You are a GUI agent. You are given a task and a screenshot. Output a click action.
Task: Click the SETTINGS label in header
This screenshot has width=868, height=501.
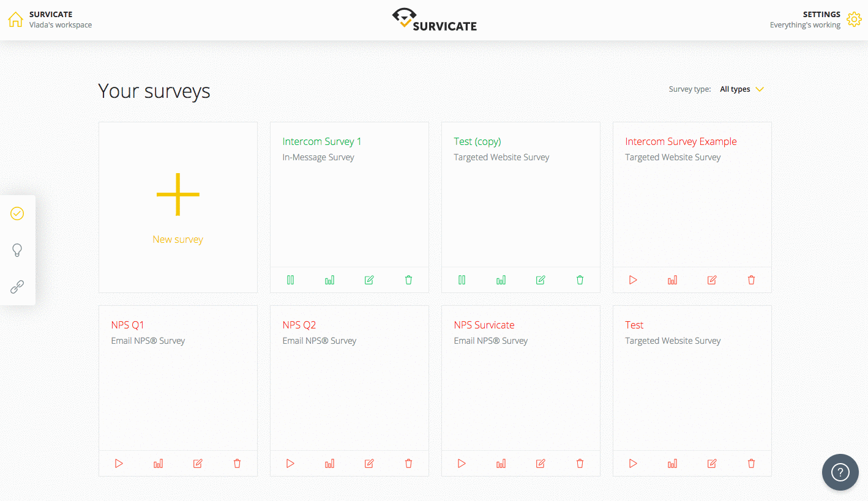[821, 14]
